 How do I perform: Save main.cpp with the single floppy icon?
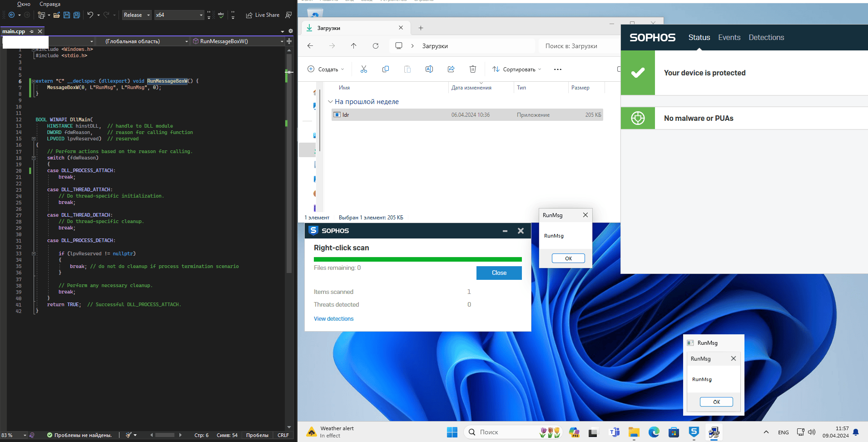(67, 15)
